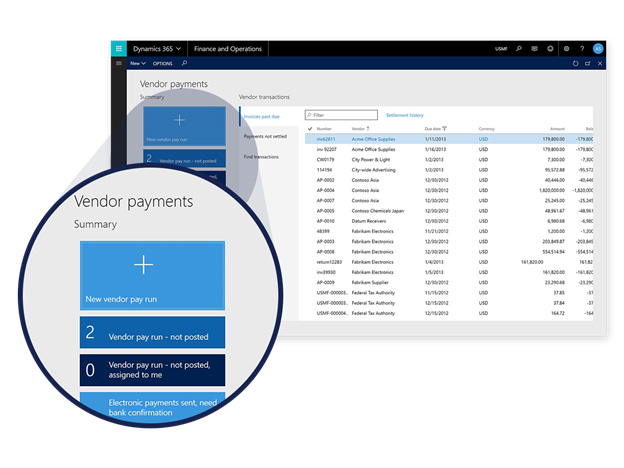Open the magnified Vendor pay run - not posted tile showing 2

click(x=152, y=332)
